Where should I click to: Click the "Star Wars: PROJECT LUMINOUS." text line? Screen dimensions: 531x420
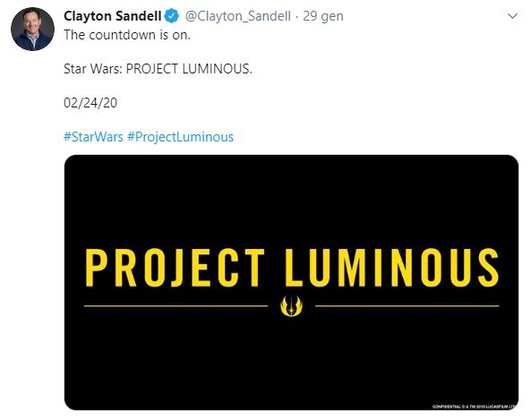pyautogui.click(x=158, y=69)
